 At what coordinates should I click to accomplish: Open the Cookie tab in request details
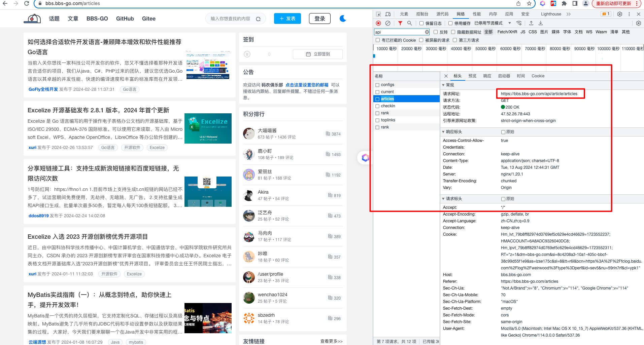(538, 76)
